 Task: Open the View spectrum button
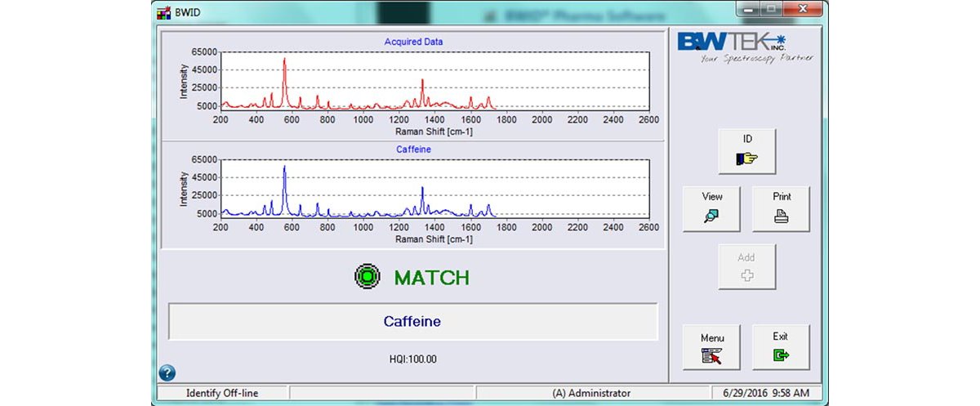[x=712, y=209]
